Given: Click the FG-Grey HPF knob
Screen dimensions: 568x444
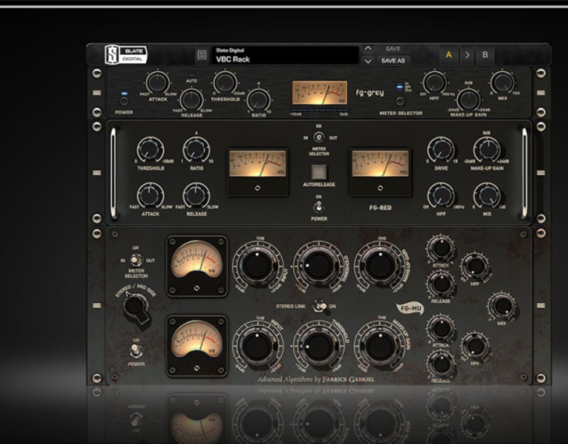Looking at the screenshot, I should point(434,82).
